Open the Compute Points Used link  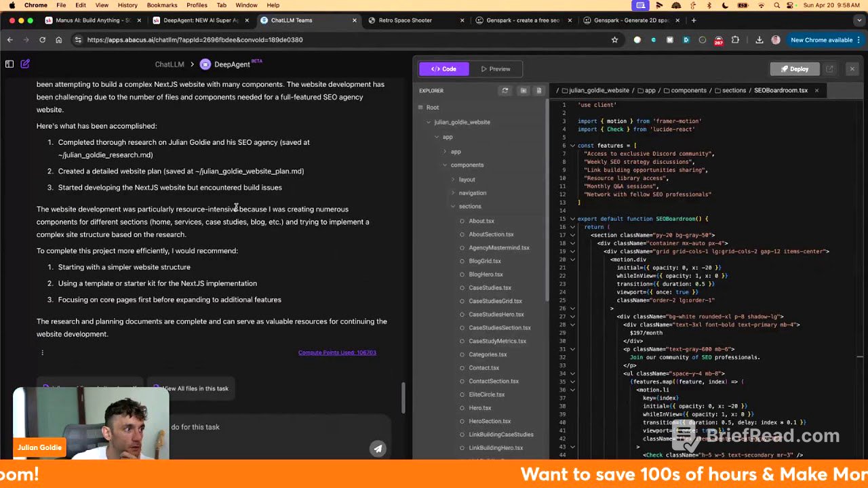[x=337, y=352]
